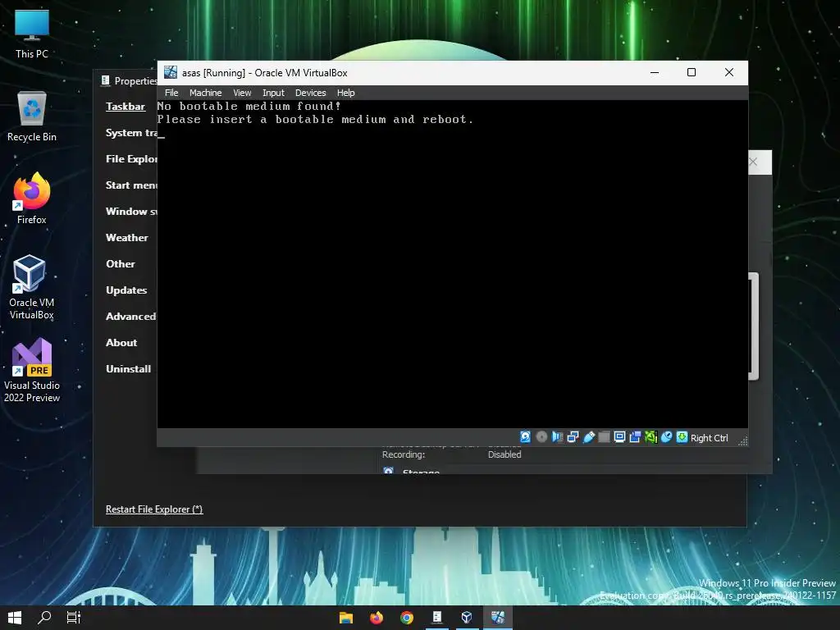Screen dimensions: 840x630
Task: Click the keyboard capture arrow indicator
Action: click(682, 437)
